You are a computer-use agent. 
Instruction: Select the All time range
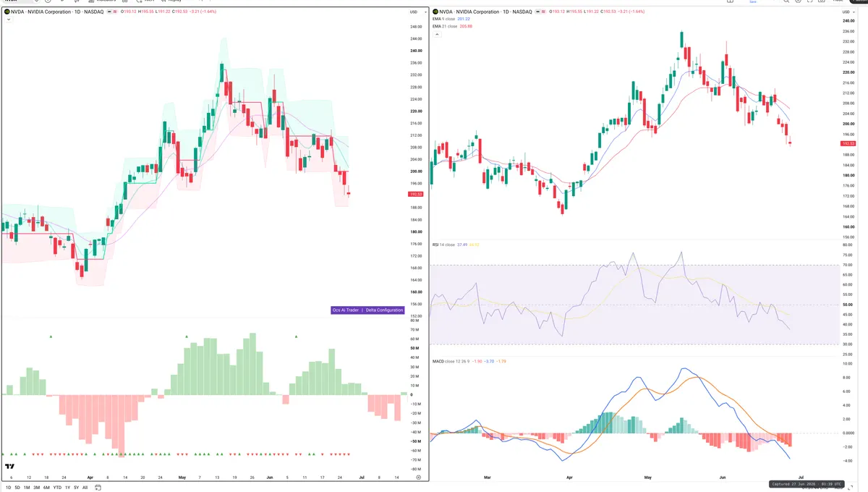pos(85,488)
